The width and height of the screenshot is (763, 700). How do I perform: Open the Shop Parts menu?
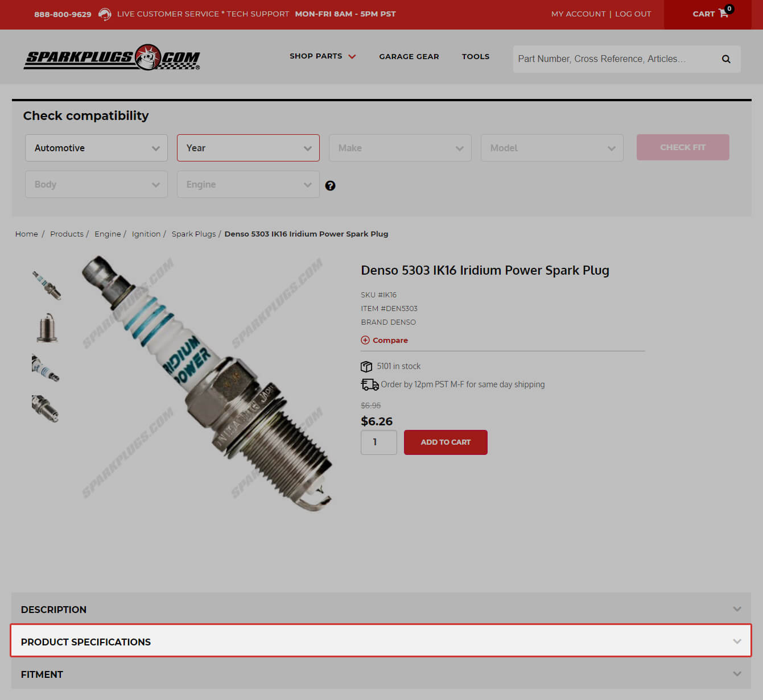[323, 56]
